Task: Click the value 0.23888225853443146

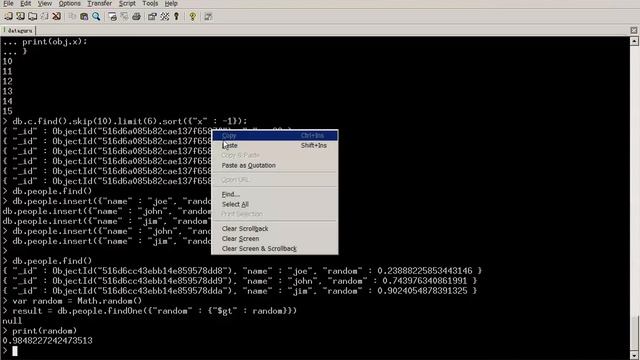Action: click(424, 271)
